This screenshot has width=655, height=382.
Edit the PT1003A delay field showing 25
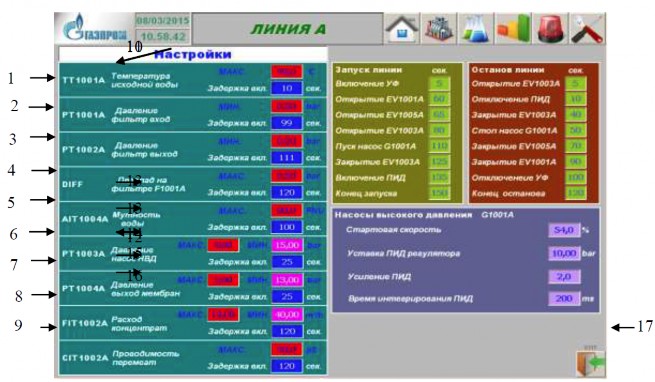point(286,262)
